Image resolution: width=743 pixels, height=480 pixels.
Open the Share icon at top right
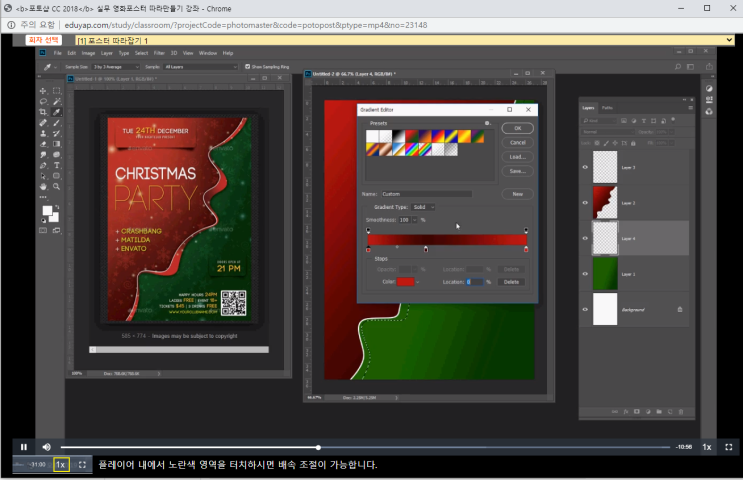709,67
